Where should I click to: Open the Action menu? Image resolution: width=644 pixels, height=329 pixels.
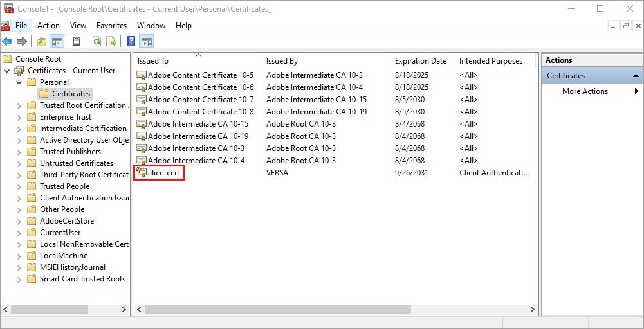tap(48, 26)
